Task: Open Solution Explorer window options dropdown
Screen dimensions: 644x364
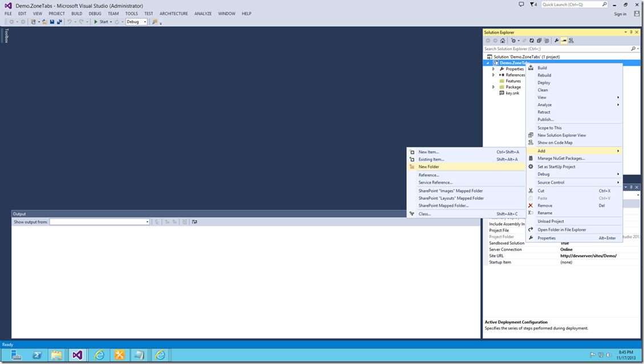Action: click(626, 32)
